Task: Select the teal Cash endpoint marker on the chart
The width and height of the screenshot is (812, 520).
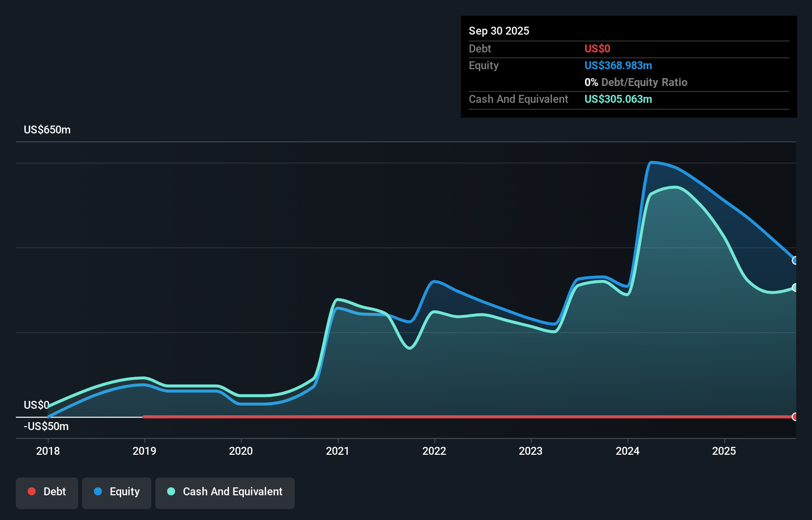Action: point(795,287)
